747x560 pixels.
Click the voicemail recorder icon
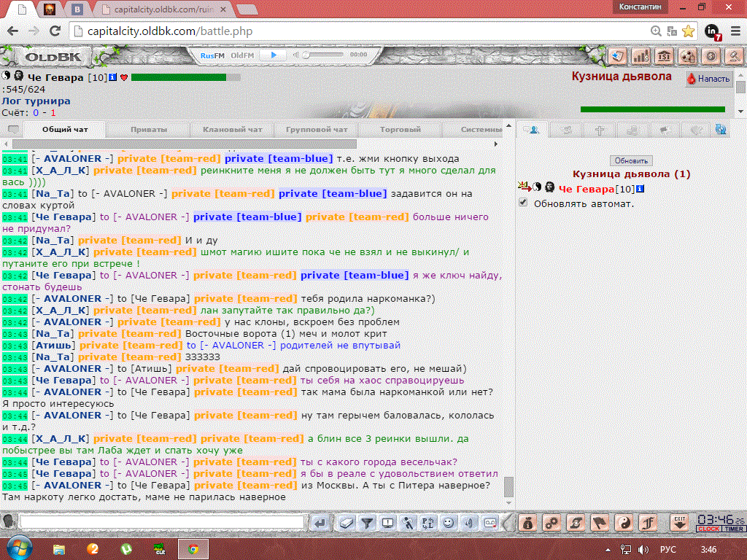tap(490, 524)
